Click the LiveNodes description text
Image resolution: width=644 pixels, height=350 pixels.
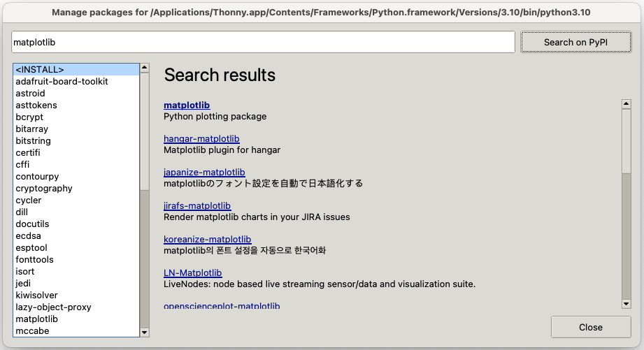(320, 284)
